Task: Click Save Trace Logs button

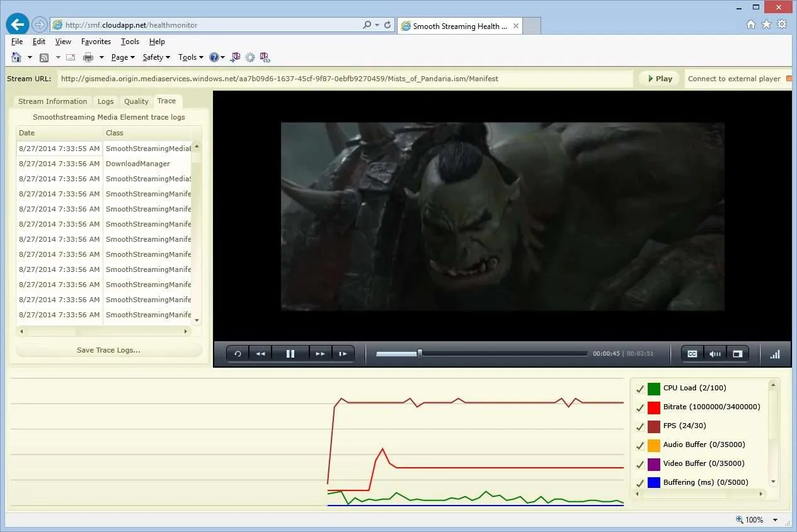Action: [x=109, y=350]
